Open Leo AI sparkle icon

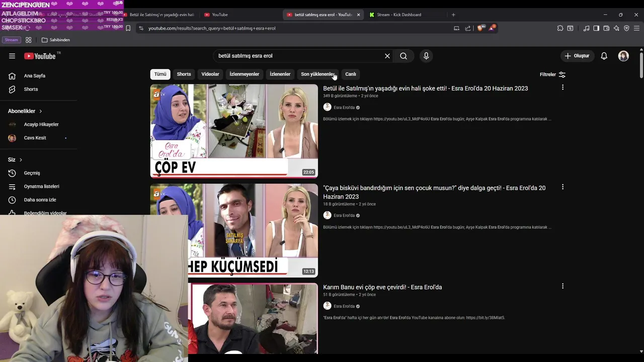[x=616, y=28]
